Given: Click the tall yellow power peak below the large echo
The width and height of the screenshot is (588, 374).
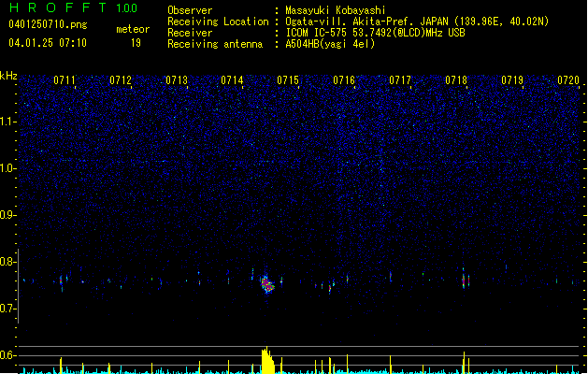Looking at the screenshot, I should [267, 360].
